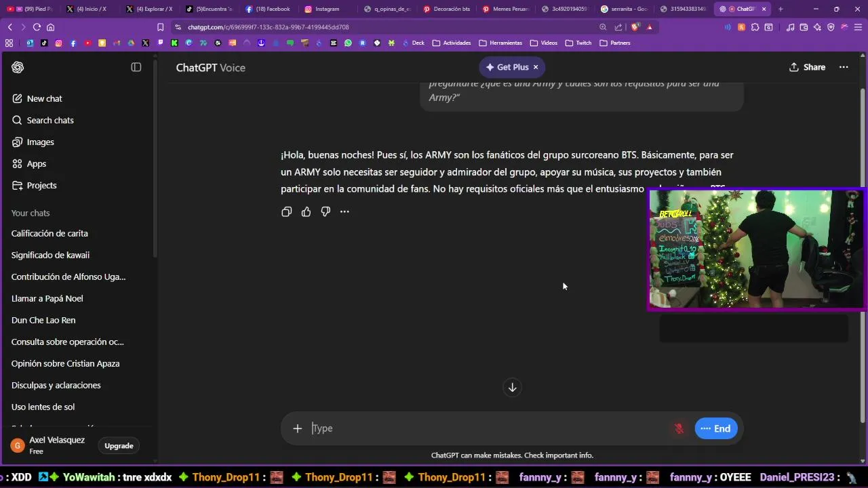Switch to the Explorar / X tab
The image size is (868, 488).
pyautogui.click(x=149, y=9)
